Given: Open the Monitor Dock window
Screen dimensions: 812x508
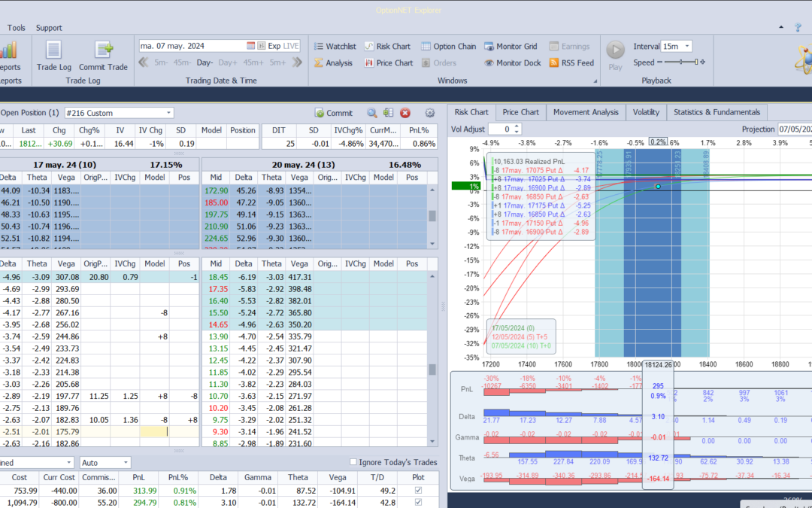Looking at the screenshot, I should [512, 62].
